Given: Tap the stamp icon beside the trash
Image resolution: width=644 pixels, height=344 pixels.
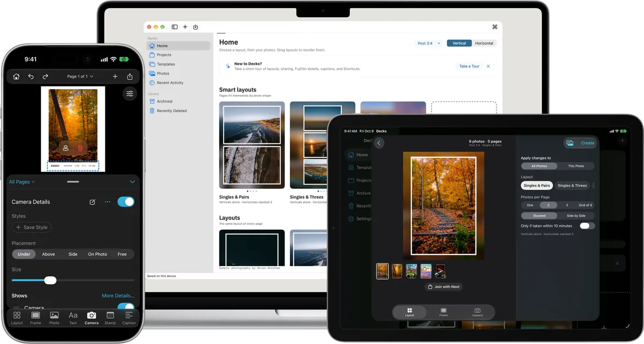Looking at the screenshot, I should (x=65, y=148).
